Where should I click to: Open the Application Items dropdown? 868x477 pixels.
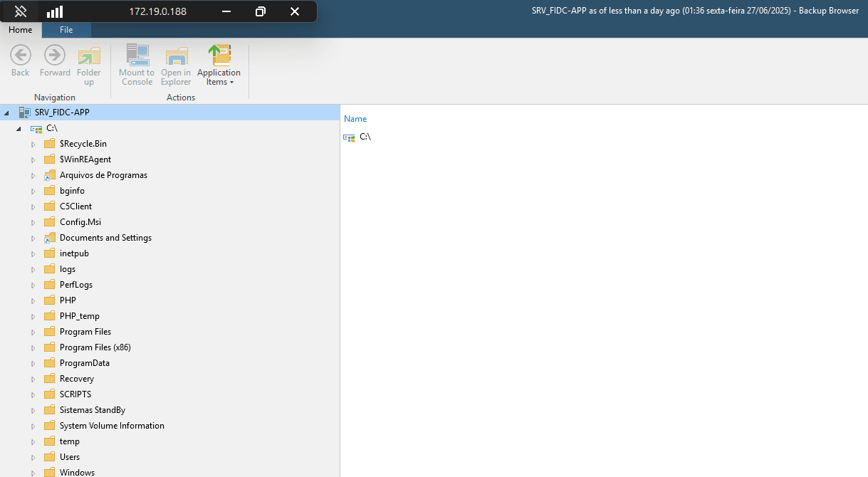(x=219, y=65)
